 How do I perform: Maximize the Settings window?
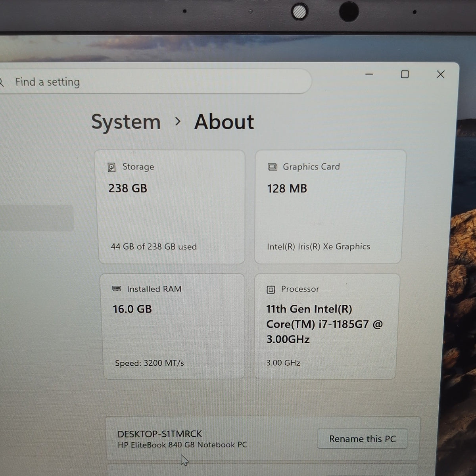pyautogui.click(x=405, y=74)
